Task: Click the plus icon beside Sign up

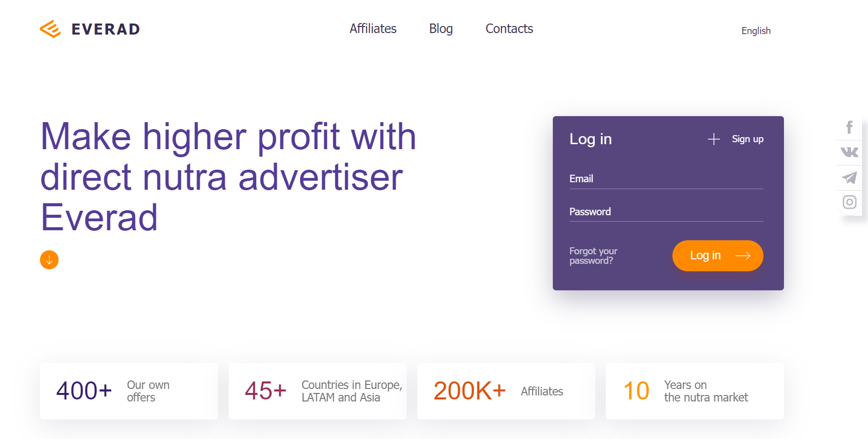Action: tap(714, 139)
